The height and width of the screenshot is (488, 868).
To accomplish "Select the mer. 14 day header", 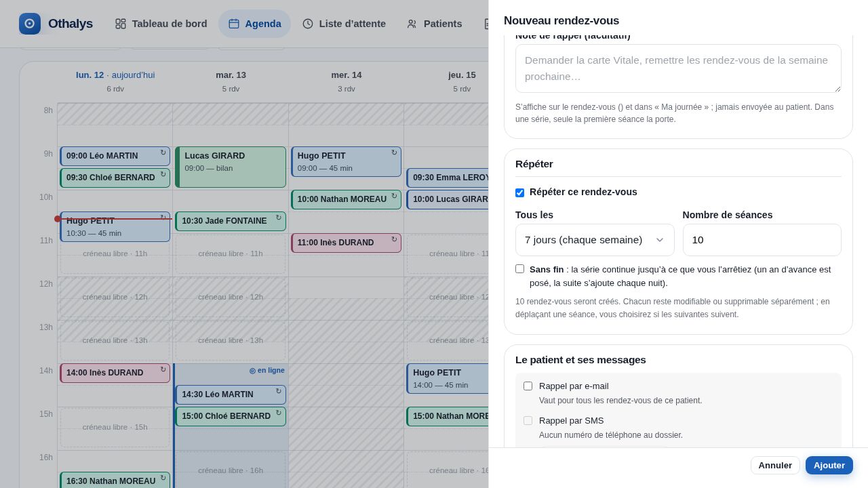I will point(347,81).
